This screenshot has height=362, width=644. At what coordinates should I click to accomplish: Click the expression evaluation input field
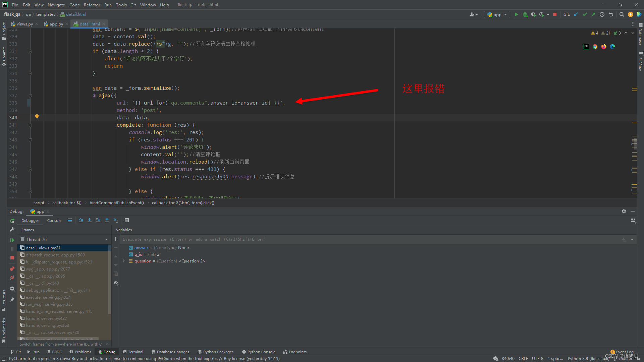pos(235,239)
